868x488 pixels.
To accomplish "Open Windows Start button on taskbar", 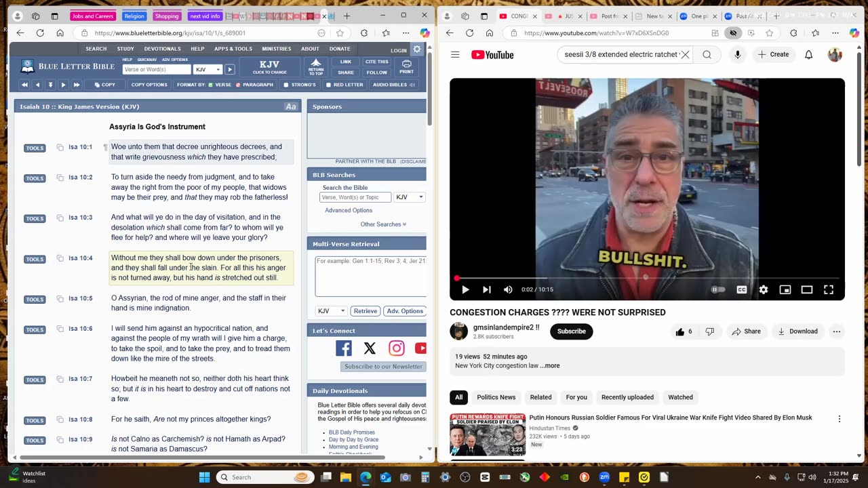I will pos(204,477).
